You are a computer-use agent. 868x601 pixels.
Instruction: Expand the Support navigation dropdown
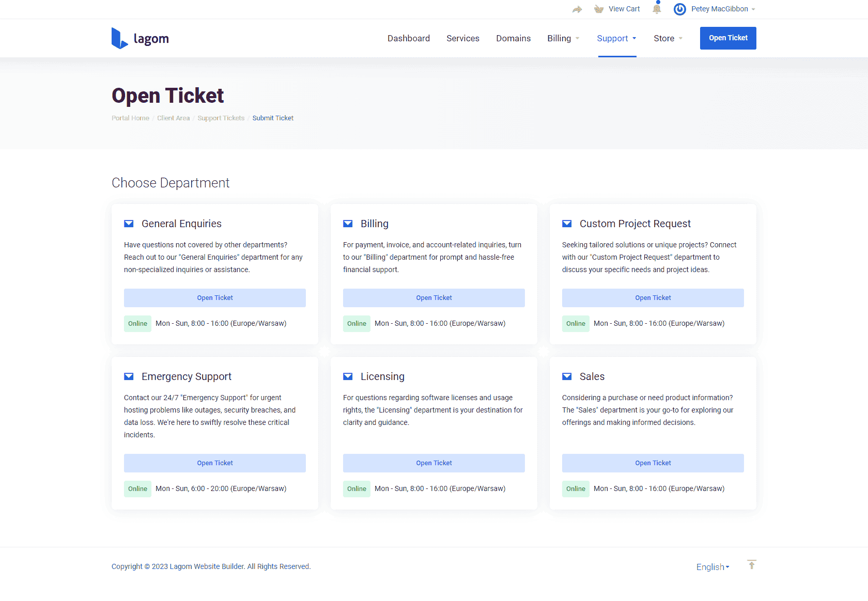tap(616, 38)
